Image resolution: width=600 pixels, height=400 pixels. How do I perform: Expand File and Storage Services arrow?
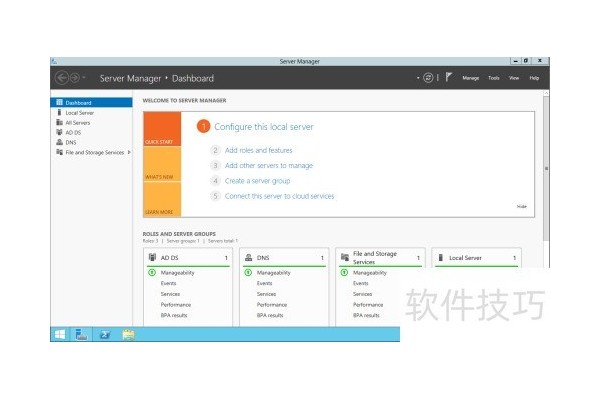129,152
